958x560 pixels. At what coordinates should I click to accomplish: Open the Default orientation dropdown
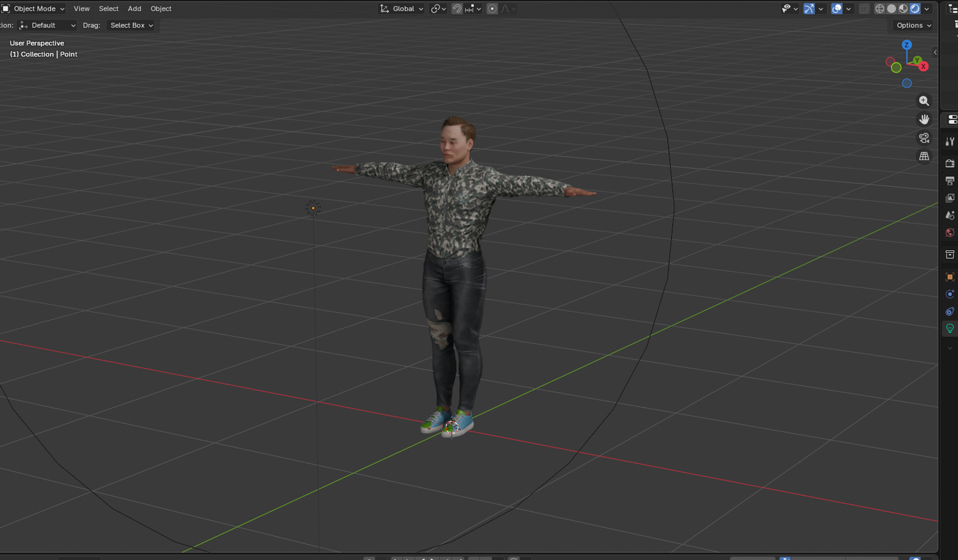point(48,25)
